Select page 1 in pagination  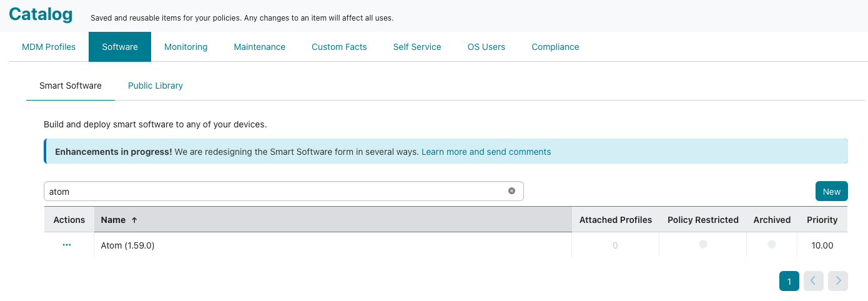[789, 281]
